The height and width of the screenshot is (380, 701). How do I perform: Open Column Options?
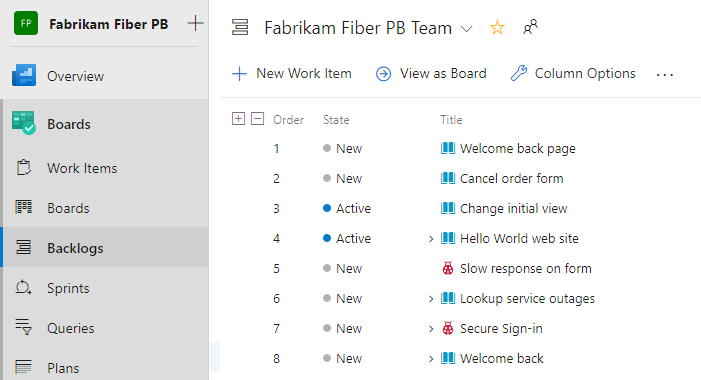coord(573,74)
